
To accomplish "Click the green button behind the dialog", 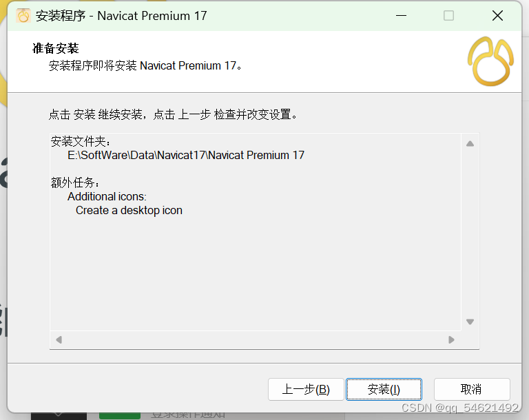I will [119, 416].
